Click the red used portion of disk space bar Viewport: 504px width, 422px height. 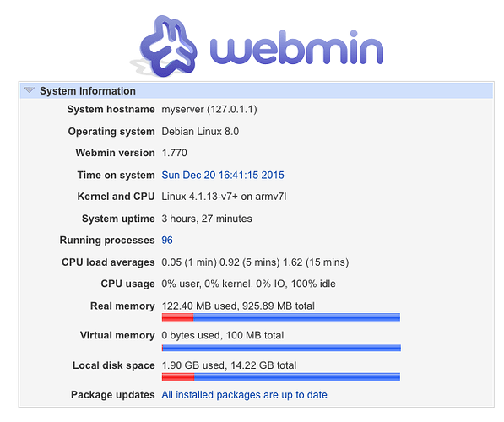point(178,376)
